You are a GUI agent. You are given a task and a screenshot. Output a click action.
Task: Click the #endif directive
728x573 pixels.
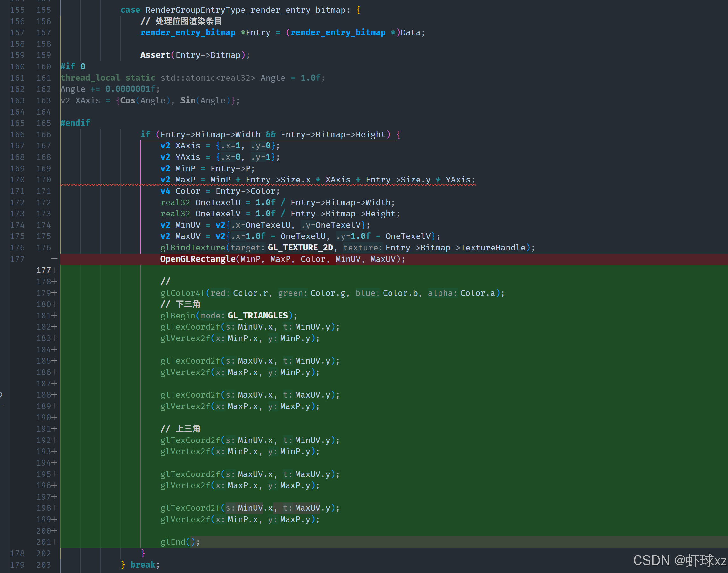75,123
